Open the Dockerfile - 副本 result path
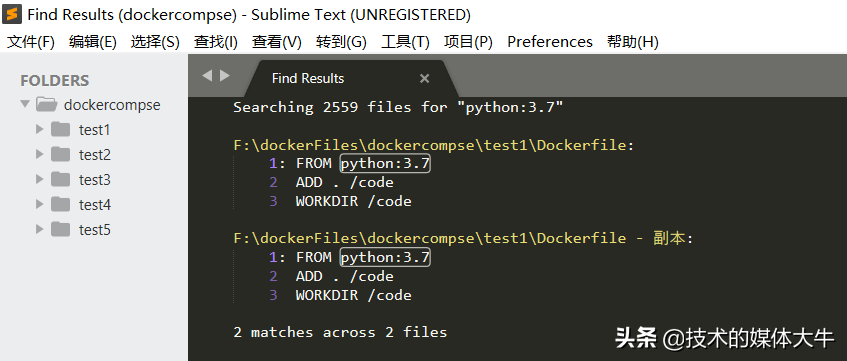 (x=463, y=238)
